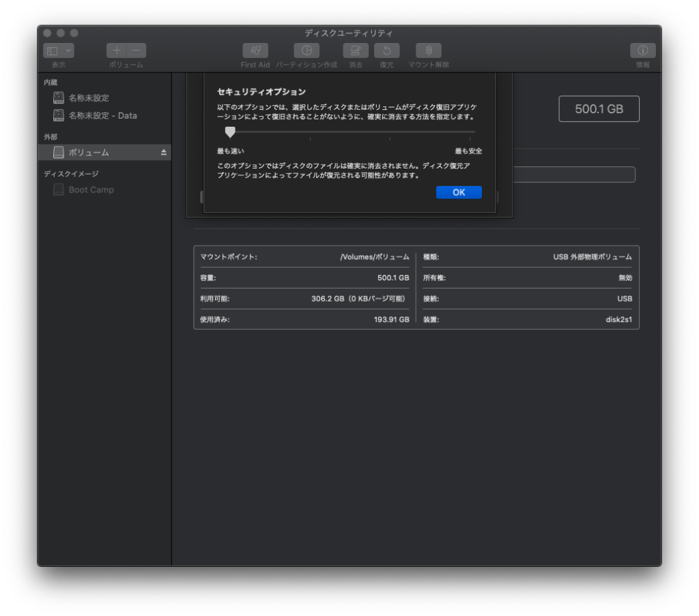The image size is (699, 616).
Task: Click the 193.91 GB used value
Action: [x=391, y=319]
